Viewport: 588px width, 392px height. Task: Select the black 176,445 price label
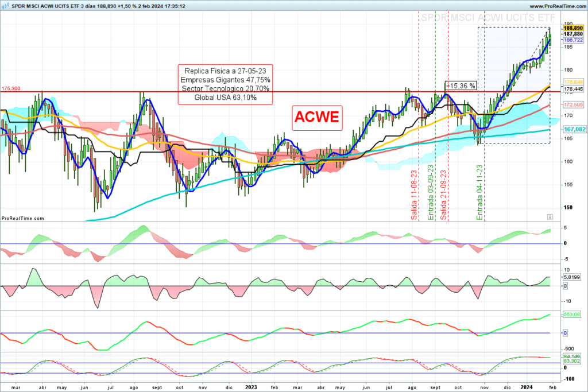tap(573, 89)
